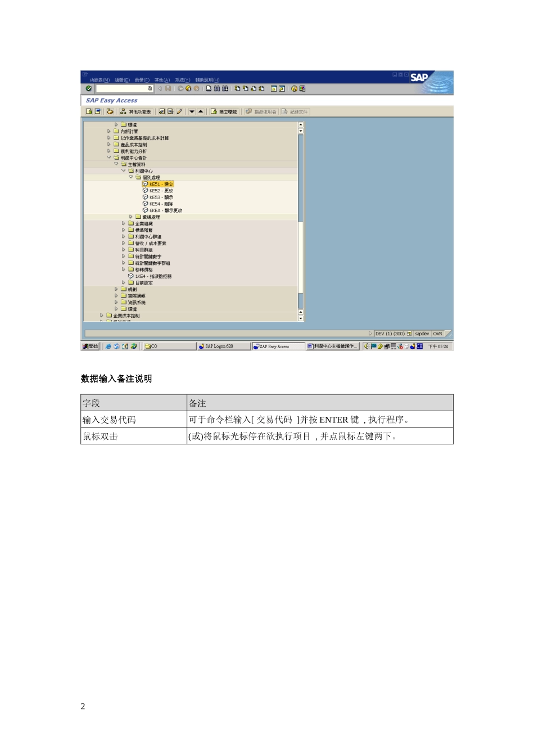534x756 pixels.
Task: Click the Windows 開始 Start button
Action: tap(90, 346)
